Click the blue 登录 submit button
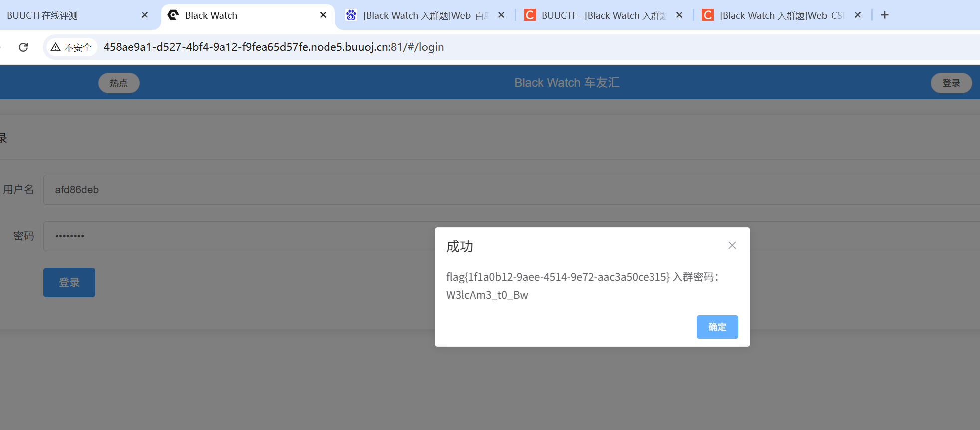This screenshot has height=430, width=980. 69,283
